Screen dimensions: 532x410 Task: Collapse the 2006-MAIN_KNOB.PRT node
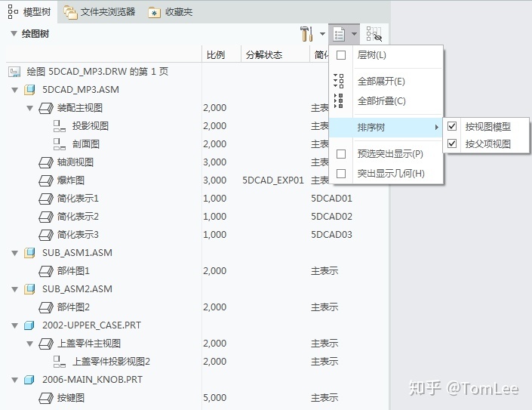[x=14, y=380]
